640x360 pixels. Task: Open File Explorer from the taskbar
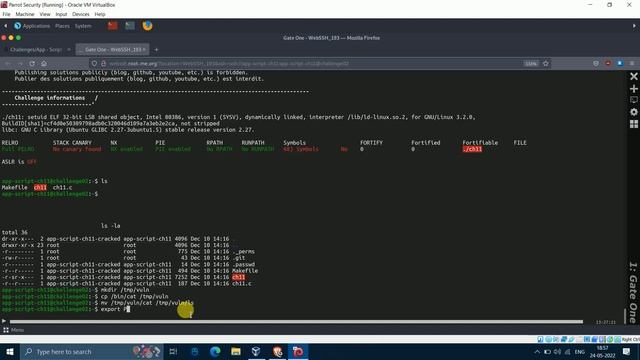tap(236, 351)
